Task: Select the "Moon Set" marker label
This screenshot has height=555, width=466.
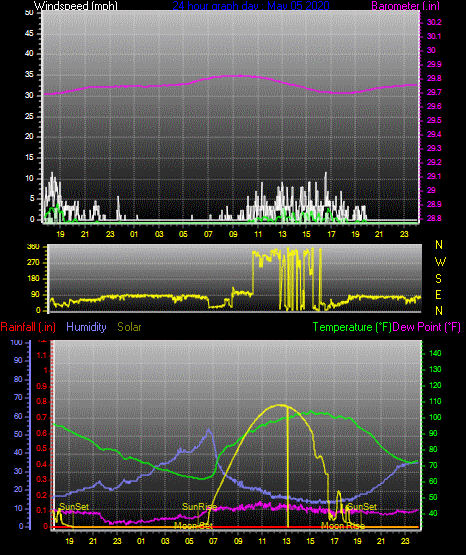Action: pos(193,526)
